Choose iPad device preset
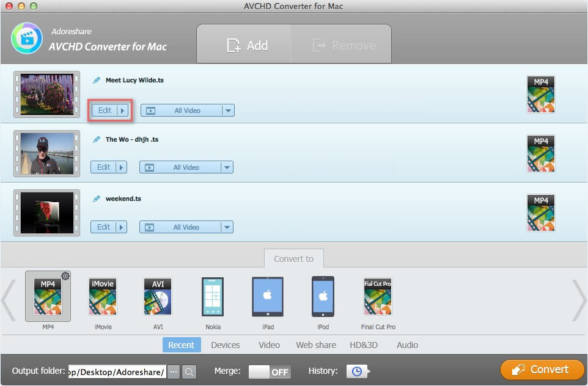 [x=268, y=296]
